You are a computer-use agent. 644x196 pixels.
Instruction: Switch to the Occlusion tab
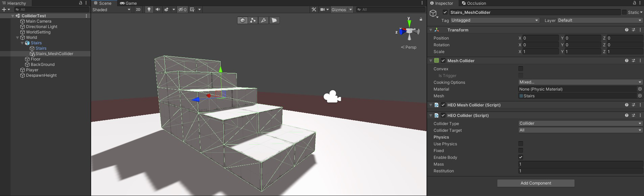coord(474,3)
